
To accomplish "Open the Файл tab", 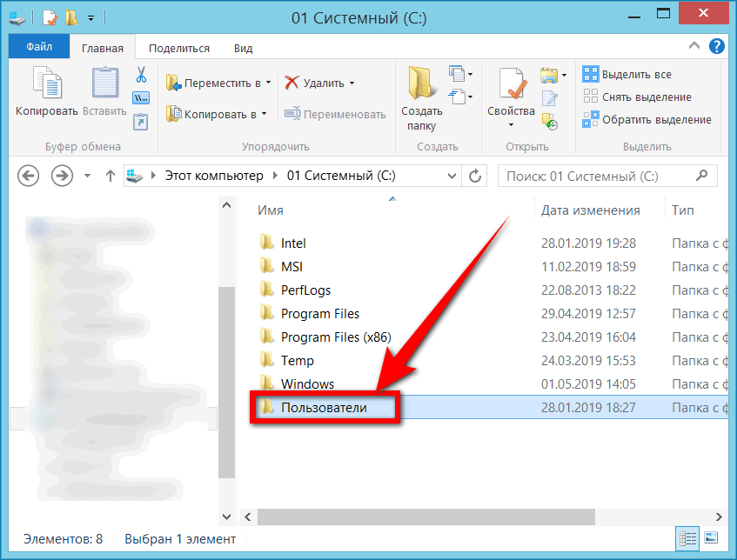I will 39,46.
